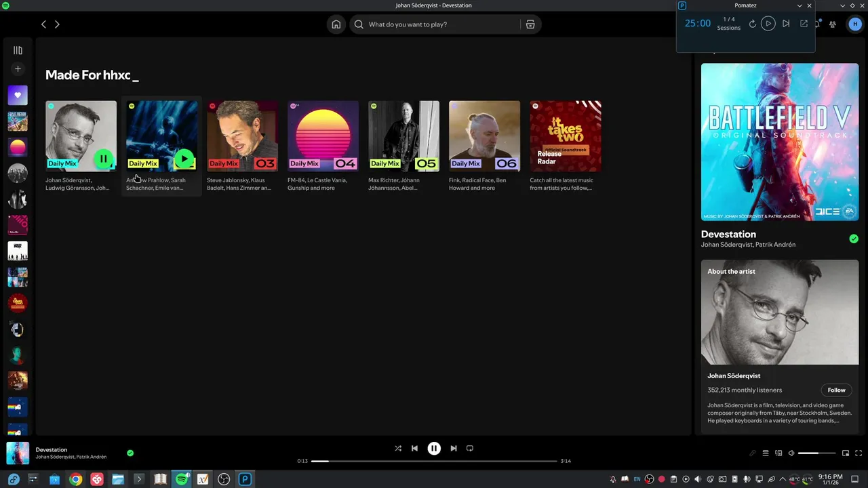Play Daily Mix 02 using green button

point(184,159)
